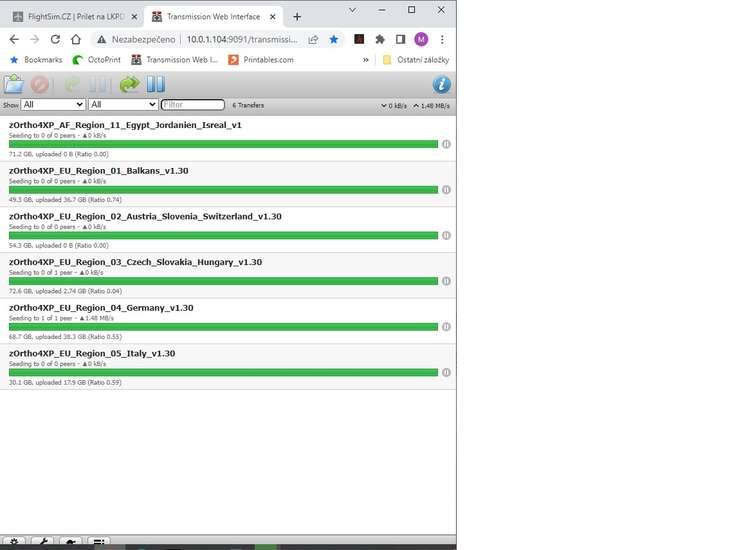Click the Filter text input
Viewport: 741px width, 550px height.
pyautogui.click(x=193, y=104)
